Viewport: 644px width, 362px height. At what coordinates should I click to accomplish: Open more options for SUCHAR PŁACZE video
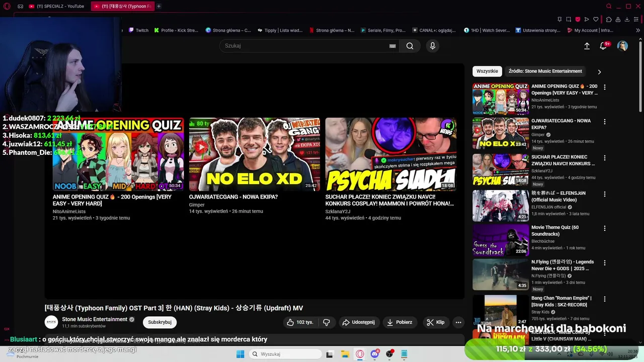click(x=605, y=157)
